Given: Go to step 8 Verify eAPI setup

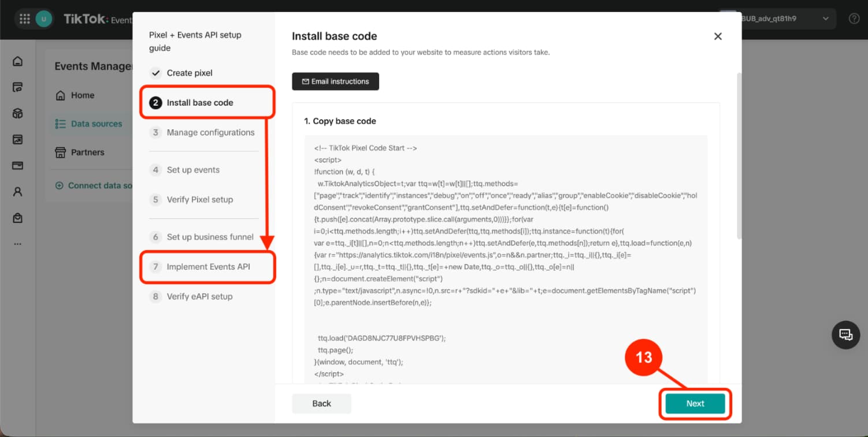Looking at the screenshot, I should pos(191,296).
